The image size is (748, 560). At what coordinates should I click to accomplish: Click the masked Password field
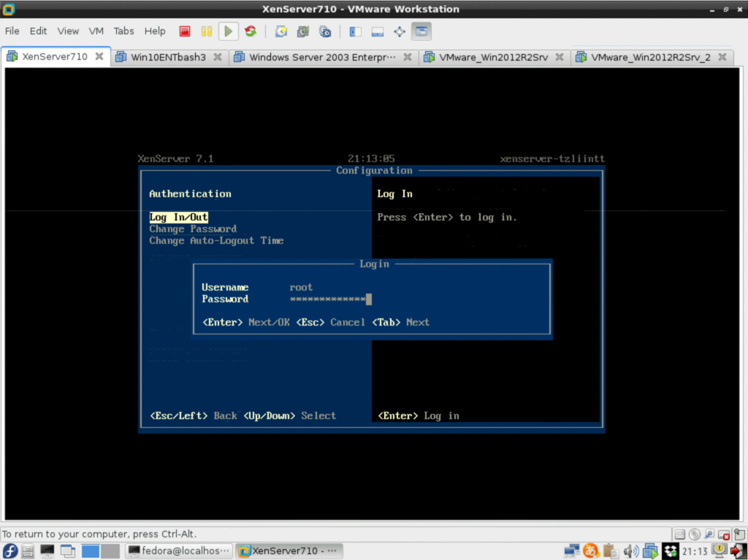point(331,299)
